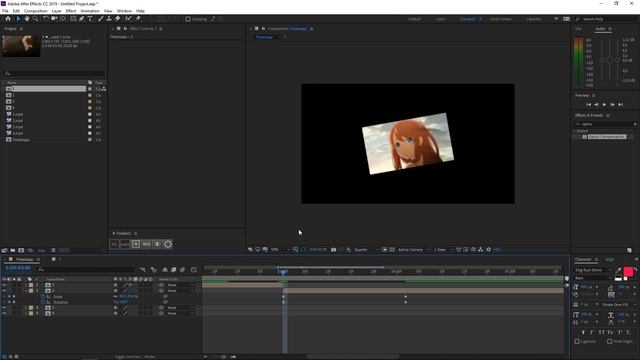Viewport: 640px width, 360px height.
Task: Select the Zoom magnifier tool
Action: 36,19
